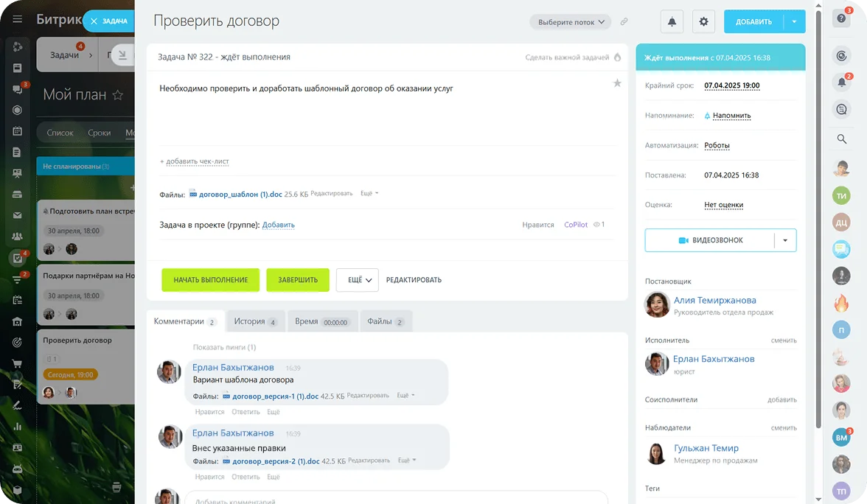Click the notification bell in task header
867x504 pixels.
click(x=672, y=21)
